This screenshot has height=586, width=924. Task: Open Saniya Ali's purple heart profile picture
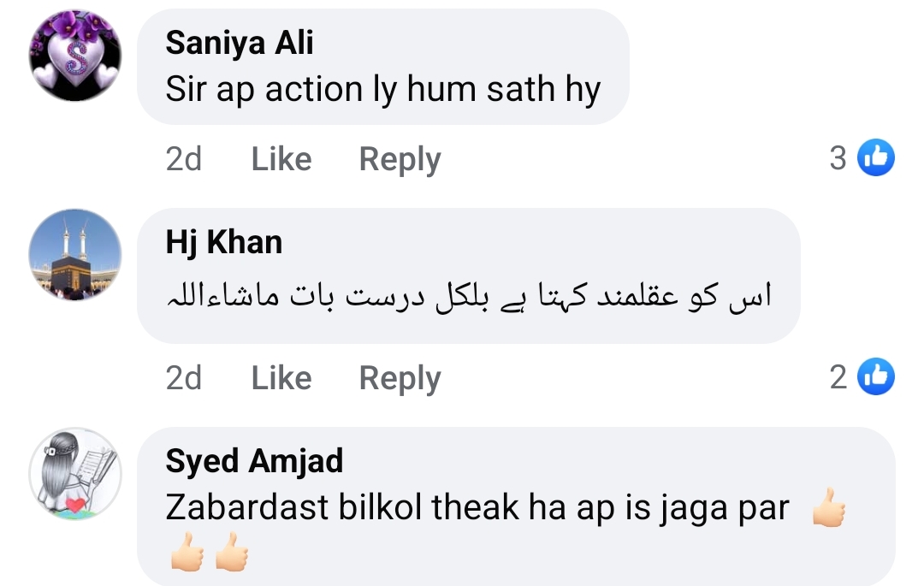click(x=75, y=56)
